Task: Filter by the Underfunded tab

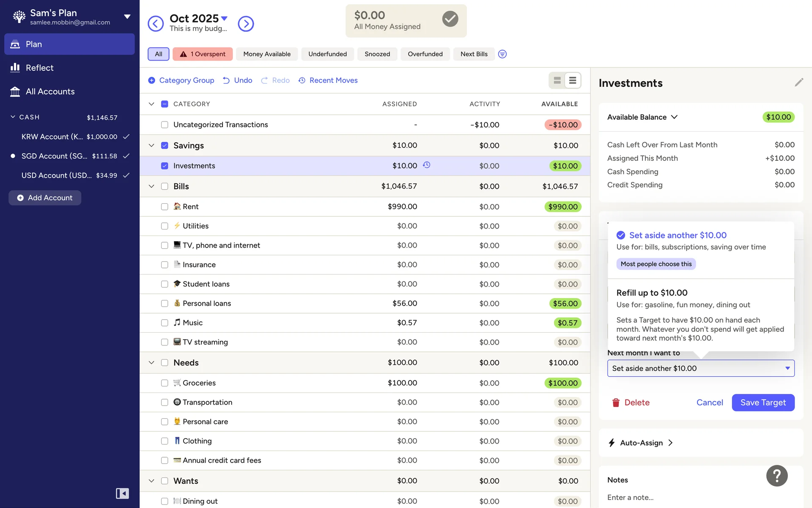Action: point(327,54)
